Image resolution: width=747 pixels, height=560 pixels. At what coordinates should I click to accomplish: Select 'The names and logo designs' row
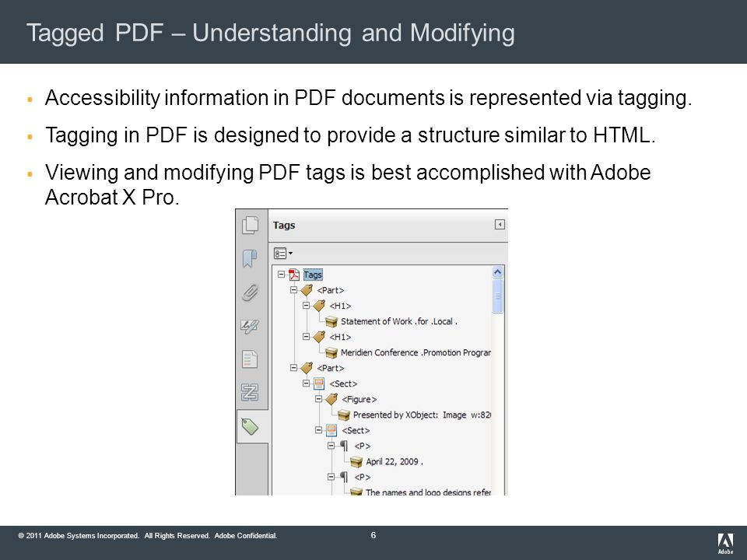pyautogui.click(x=428, y=492)
